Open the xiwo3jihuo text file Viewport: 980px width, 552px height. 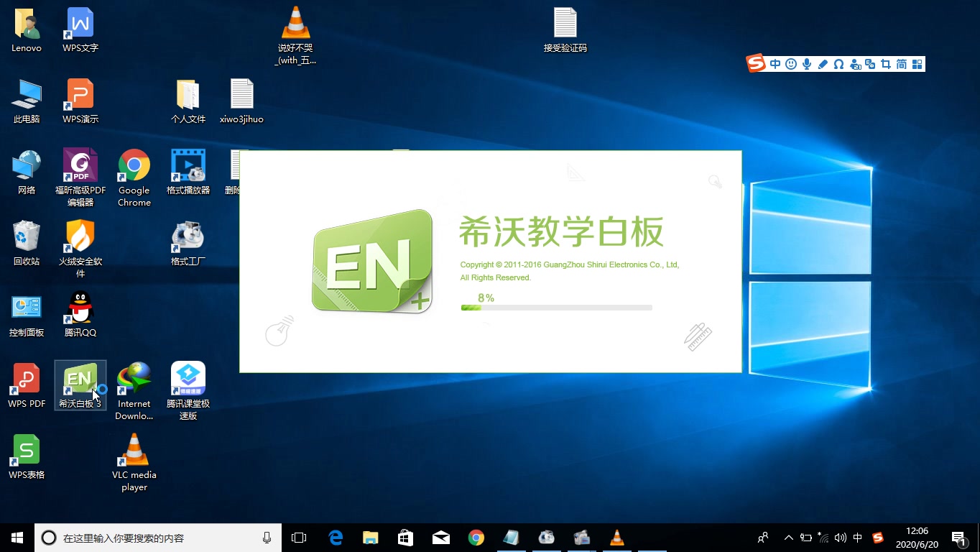click(x=242, y=101)
